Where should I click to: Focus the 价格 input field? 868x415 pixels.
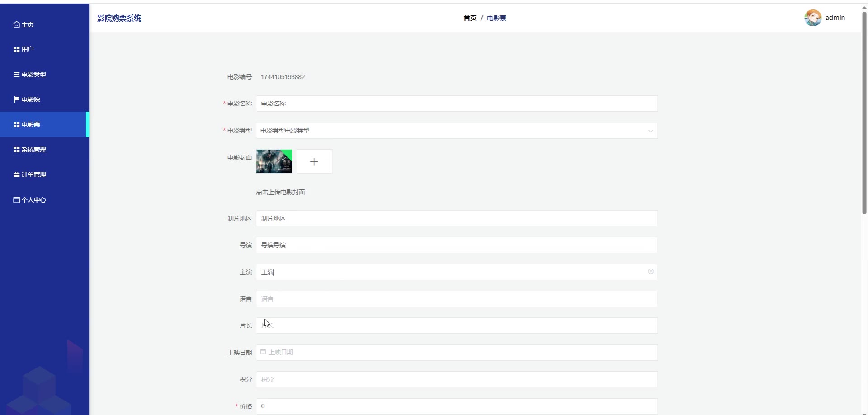click(457, 406)
